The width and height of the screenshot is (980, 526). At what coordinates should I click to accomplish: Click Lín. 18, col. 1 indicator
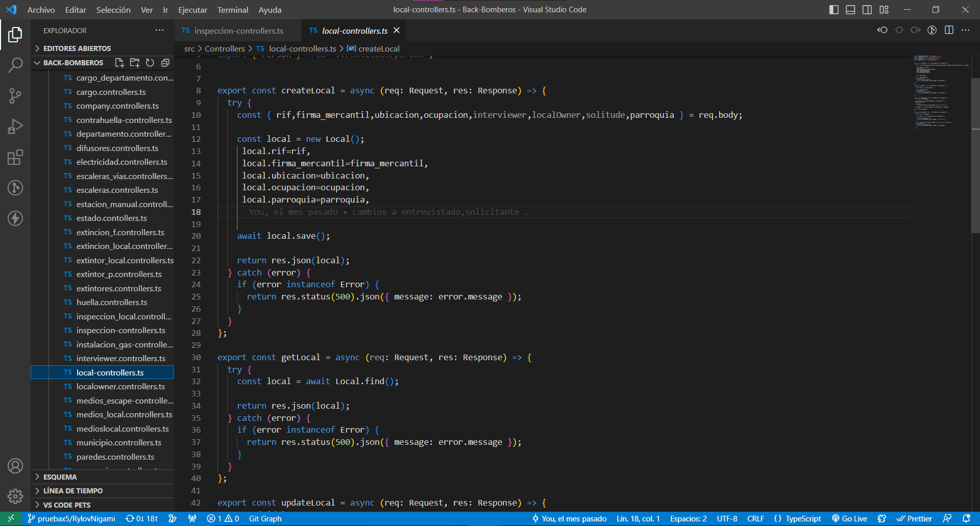[638, 519]
